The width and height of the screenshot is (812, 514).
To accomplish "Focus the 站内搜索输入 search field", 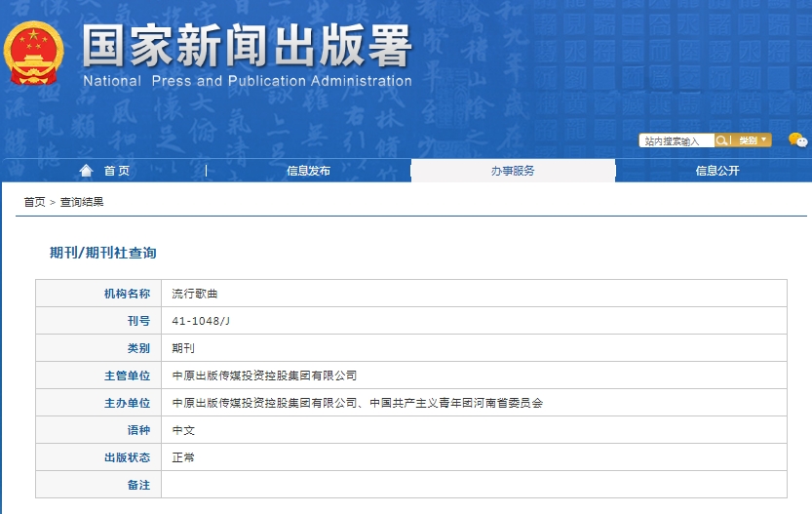I will [677, 140].
